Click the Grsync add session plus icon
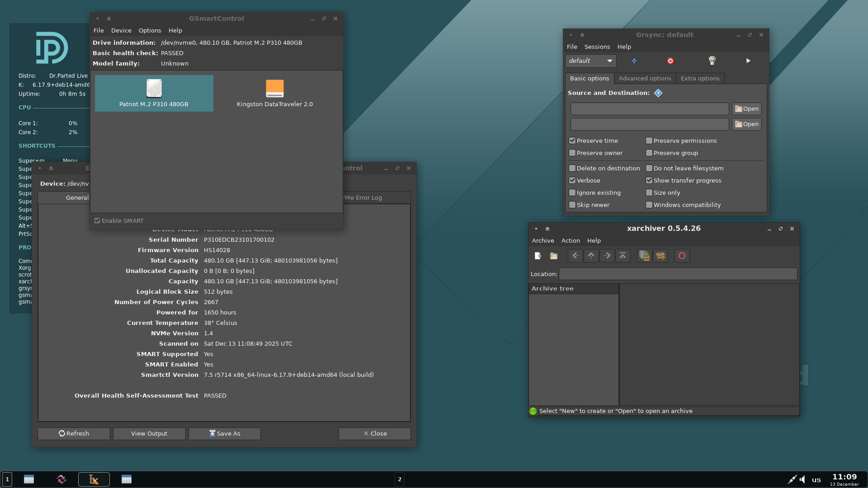The width and height of the screenshot is (868, 488). point(634,61)
